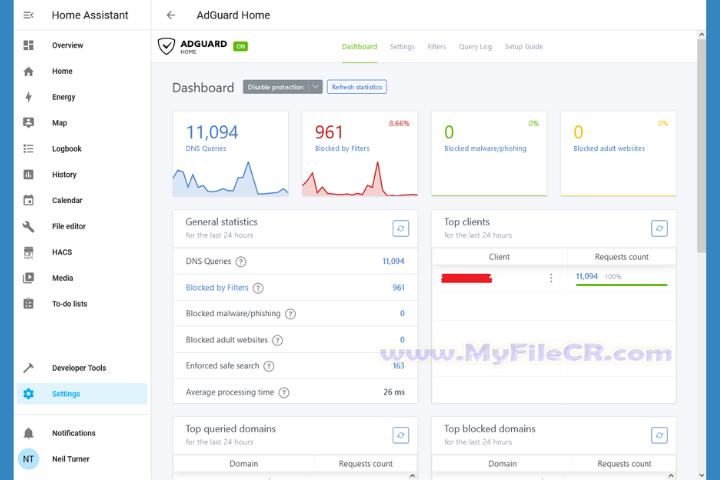This screenshot has width=720, height=480.
Task: Show help for Blocked by Filters statistic
Action: pos(258,288)
